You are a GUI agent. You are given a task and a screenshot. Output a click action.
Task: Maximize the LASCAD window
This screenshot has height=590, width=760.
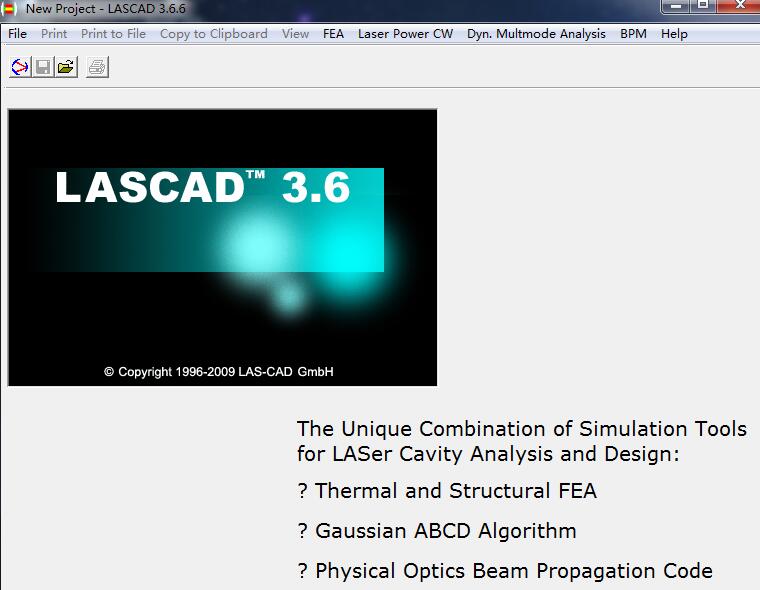[703, 6]
